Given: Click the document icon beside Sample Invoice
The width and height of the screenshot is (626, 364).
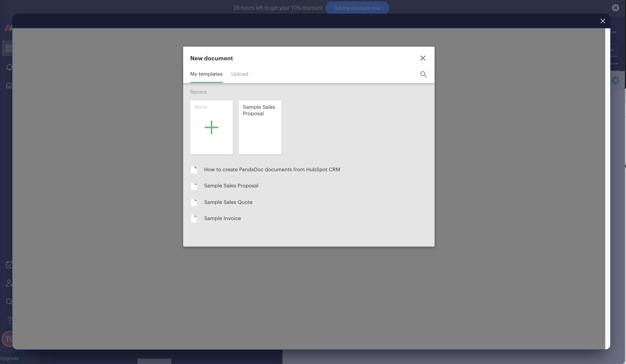Looking at the screenshot, I should click(194, 218).
